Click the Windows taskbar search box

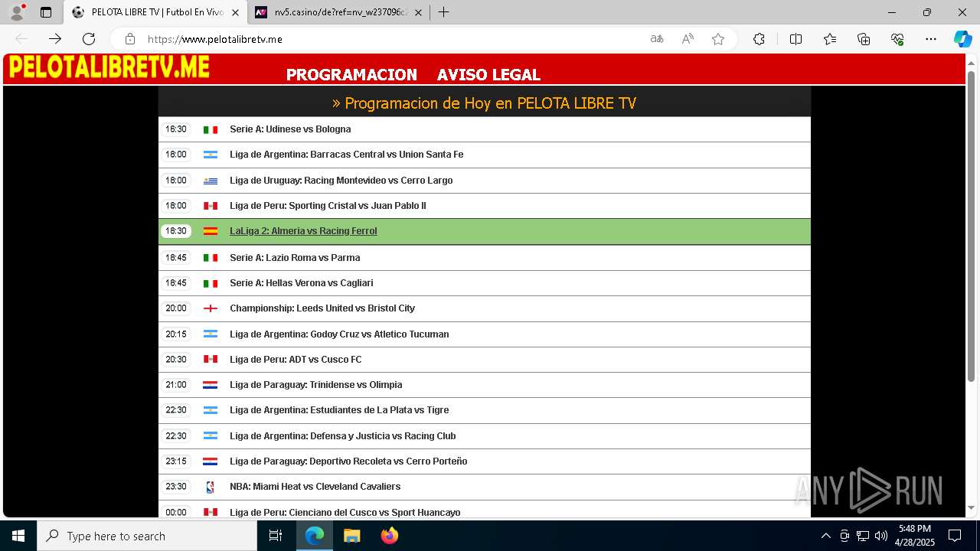pos(147,536)
